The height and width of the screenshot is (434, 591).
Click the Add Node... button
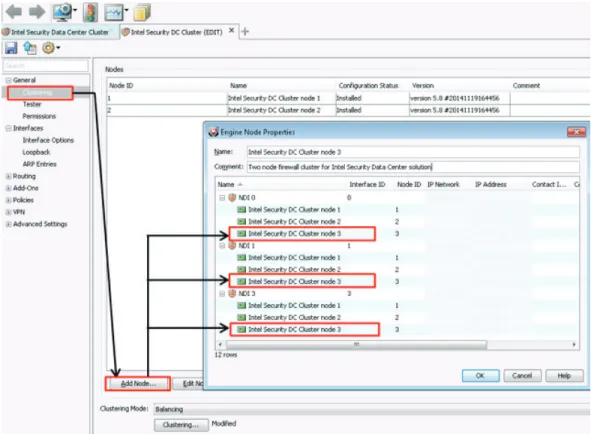click(138, 383)
